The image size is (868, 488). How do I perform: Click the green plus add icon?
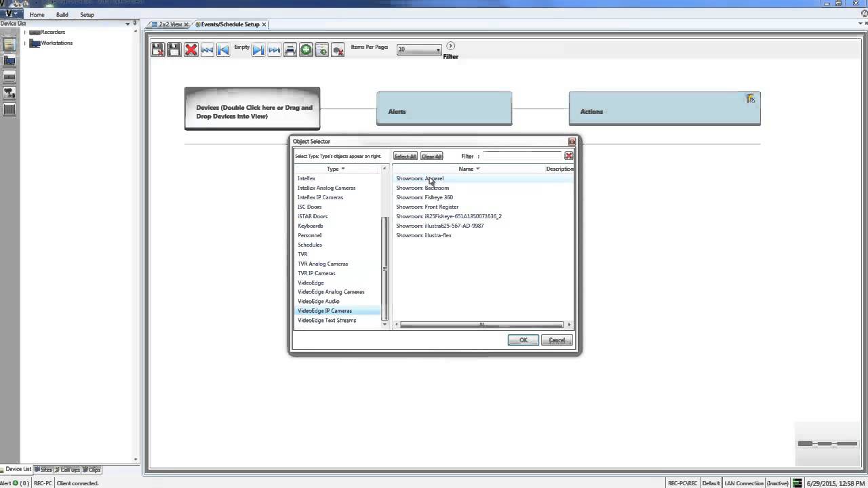[306, 49]
